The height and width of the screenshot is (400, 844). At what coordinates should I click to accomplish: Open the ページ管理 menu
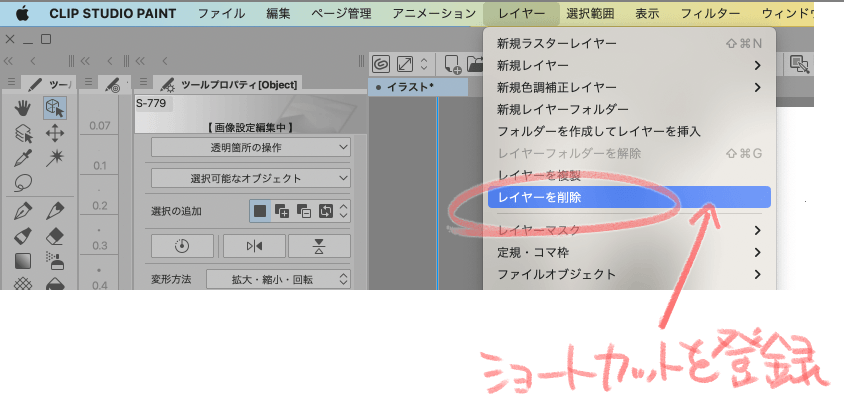[341, 13]
